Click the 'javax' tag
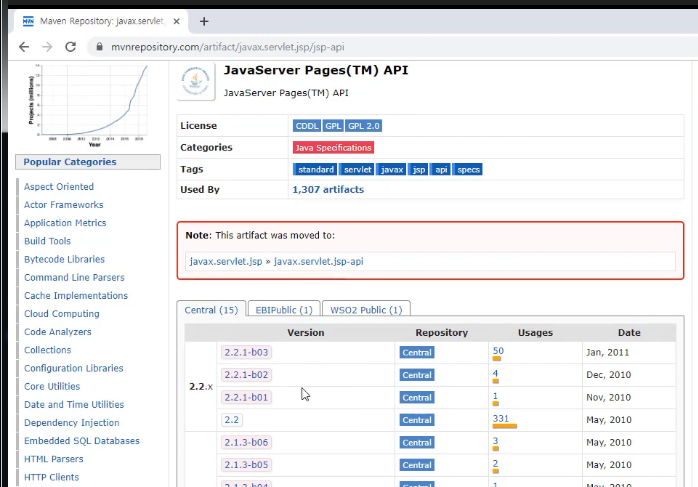The width and height of the screenshot is (698, 487). point(391,170)
